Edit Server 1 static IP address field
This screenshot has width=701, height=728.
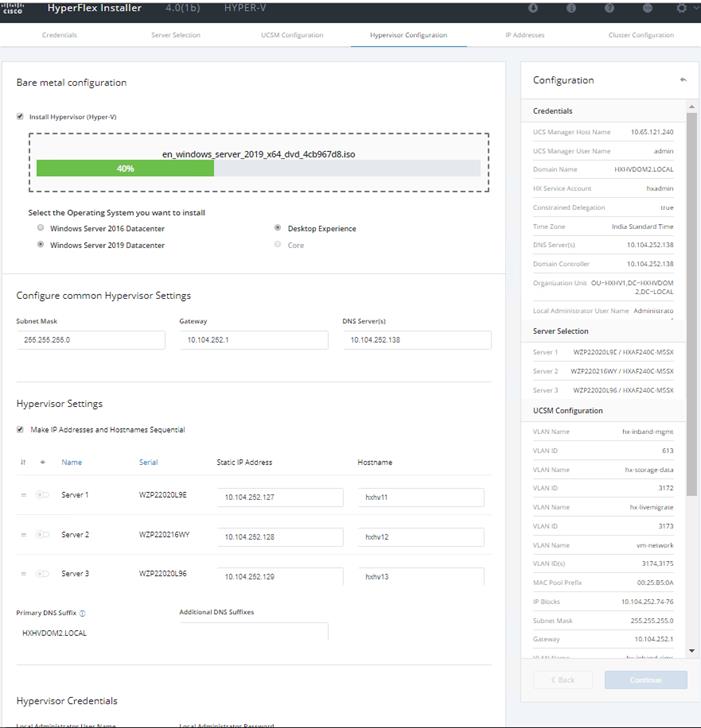click(x=280, y=497)
